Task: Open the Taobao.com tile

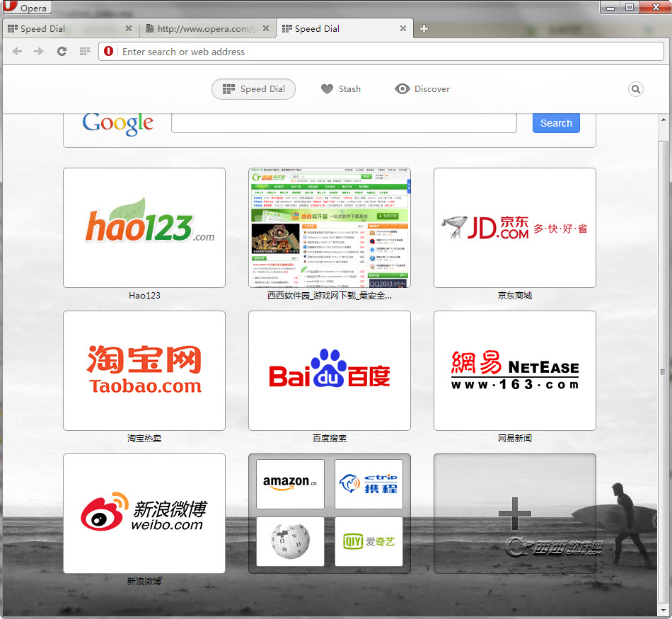Action: [144, 371]
